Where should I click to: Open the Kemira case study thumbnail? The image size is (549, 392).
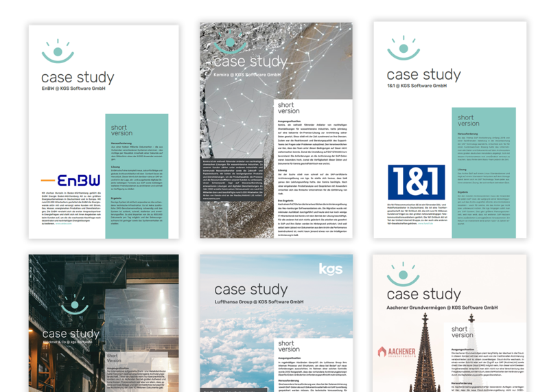pos(276,130)
